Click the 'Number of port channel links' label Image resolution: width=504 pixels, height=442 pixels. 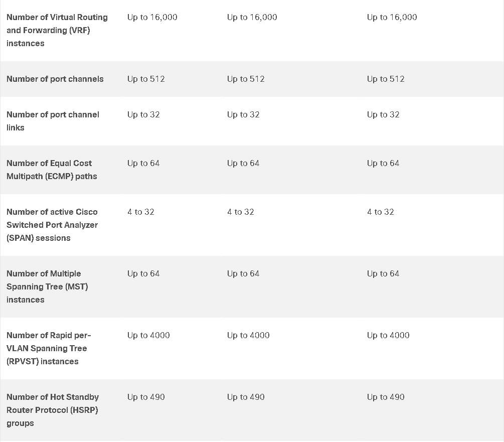coord(53,121)
